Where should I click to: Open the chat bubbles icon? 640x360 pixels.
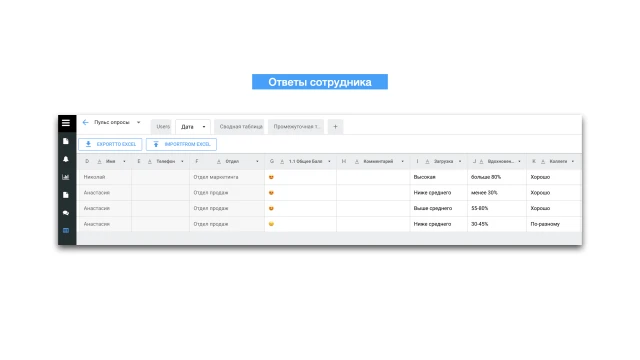pyautogui.click(x=66, y=213)
